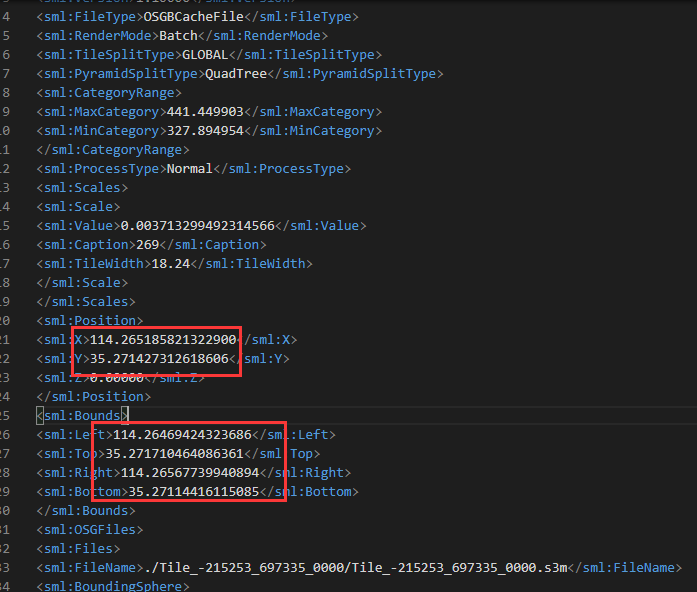This screenshot has height=592, width=697.
Task: Click the opening sml:OSGFiles tag
Action: tap(89, 530)
